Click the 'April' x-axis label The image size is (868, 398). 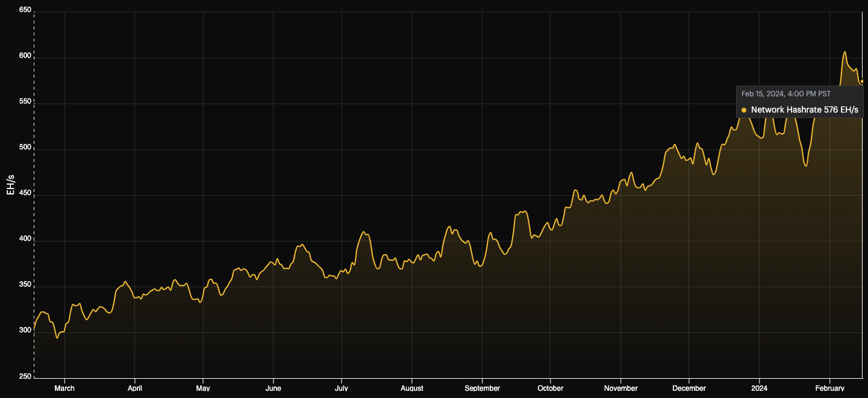click(x=135, y=388)
